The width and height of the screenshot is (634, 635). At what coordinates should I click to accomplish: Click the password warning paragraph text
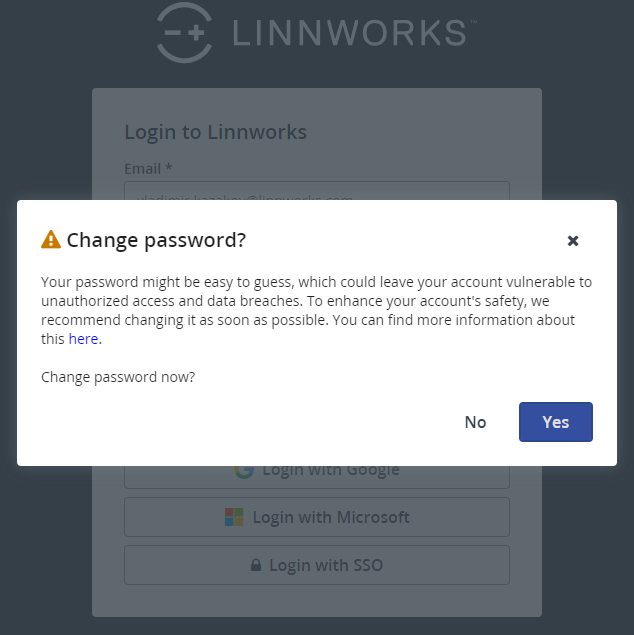click(316, 301)
